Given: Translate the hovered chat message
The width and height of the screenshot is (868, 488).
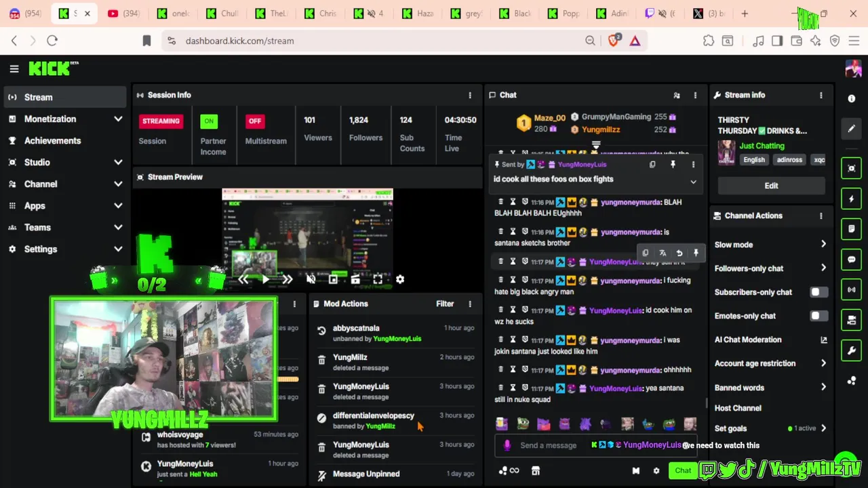Looking at the screenshot, I should [663, 253].
